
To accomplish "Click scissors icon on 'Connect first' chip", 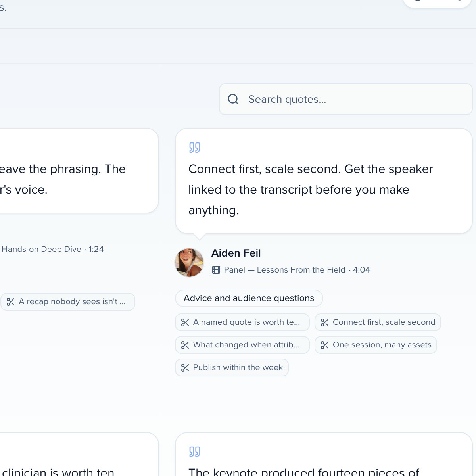I will point(324,322).
